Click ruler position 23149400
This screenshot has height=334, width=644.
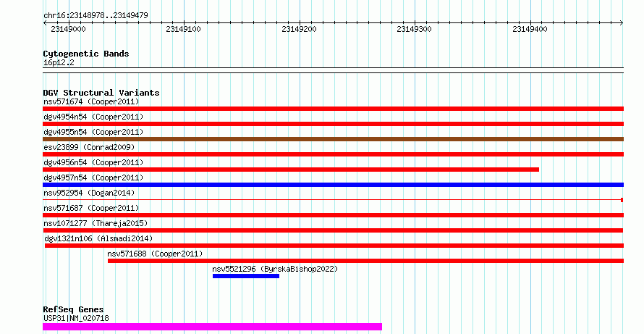(530, 29)
